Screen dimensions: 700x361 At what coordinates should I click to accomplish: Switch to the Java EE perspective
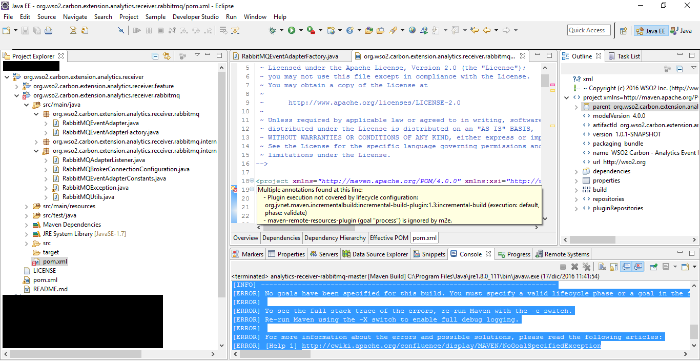click(651, 31)
